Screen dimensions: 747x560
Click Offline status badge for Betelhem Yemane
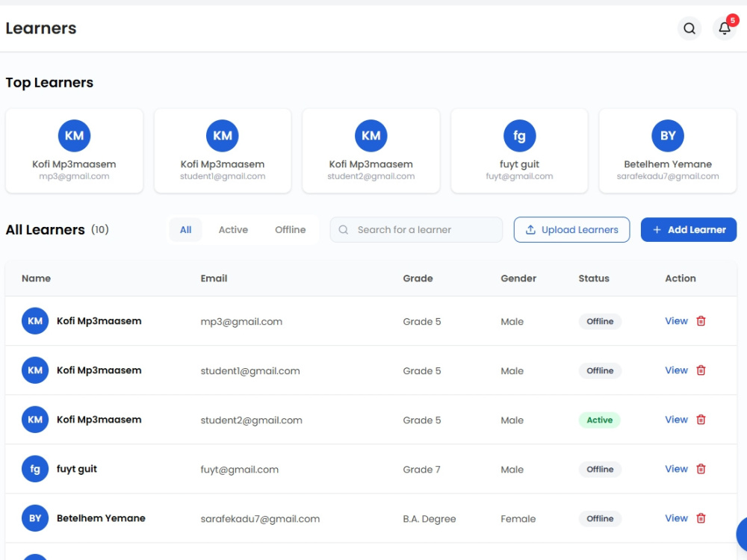600,519
